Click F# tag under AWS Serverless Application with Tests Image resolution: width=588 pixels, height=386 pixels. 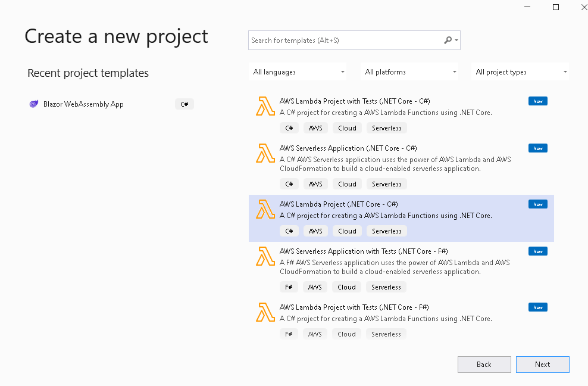[289, 287]
